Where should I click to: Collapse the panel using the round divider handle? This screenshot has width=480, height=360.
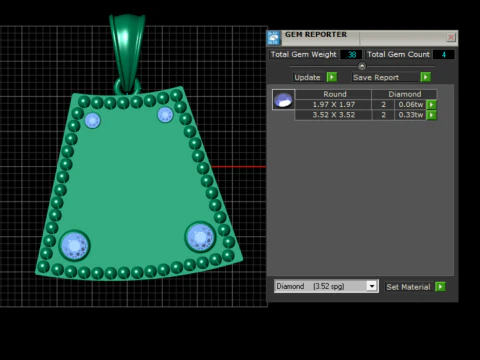362,66
